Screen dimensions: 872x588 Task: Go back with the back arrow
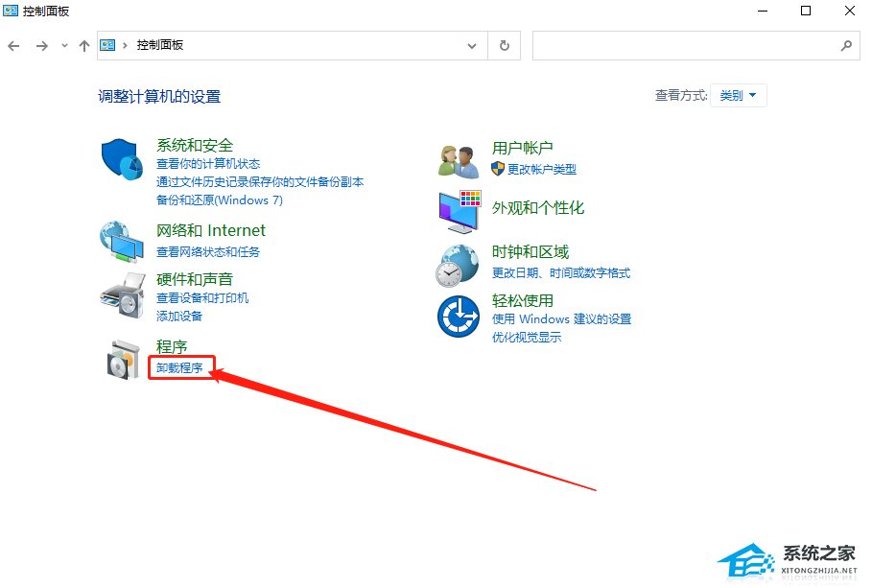pyautogui.click(x=13, y=46)
